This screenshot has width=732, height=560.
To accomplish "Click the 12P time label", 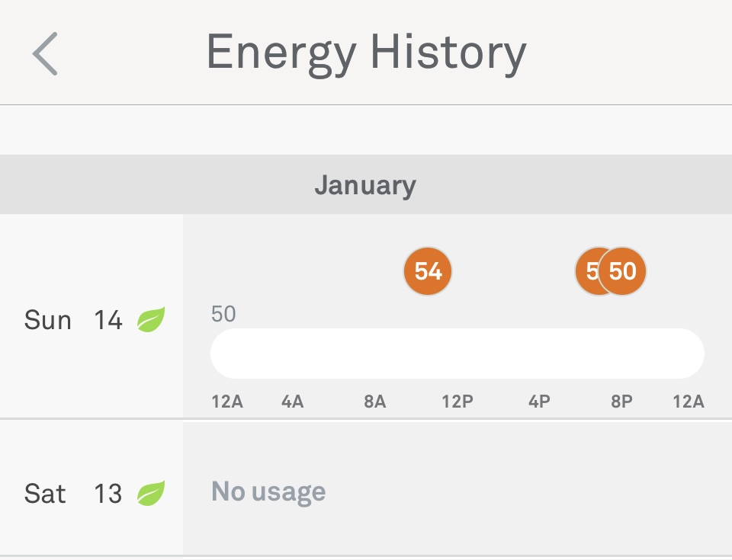I will pos(457,402).
